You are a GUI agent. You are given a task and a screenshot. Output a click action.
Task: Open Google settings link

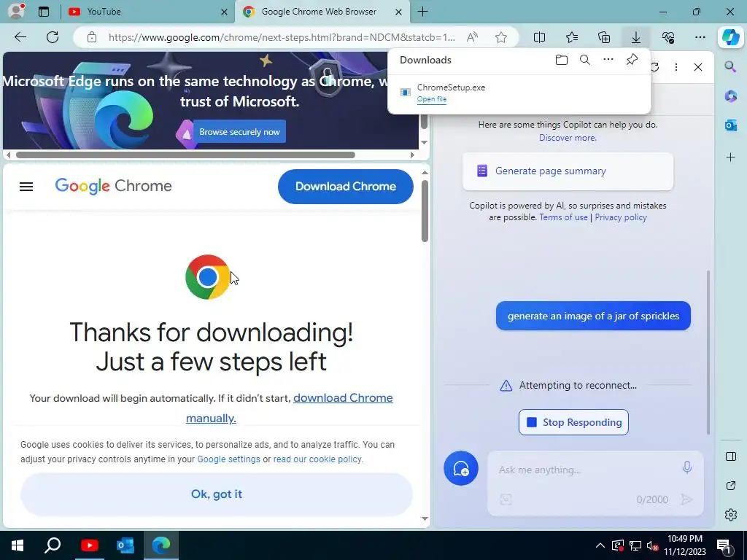coord(228,459)
